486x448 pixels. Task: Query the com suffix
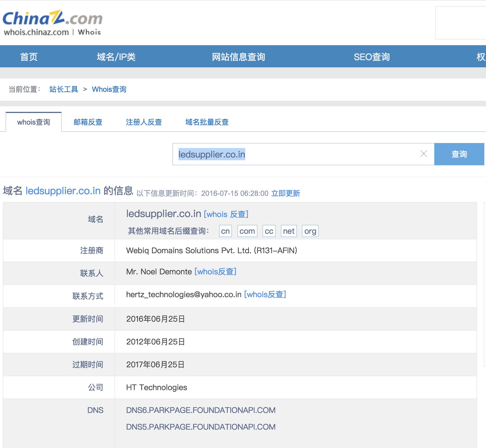click(247, 231)
